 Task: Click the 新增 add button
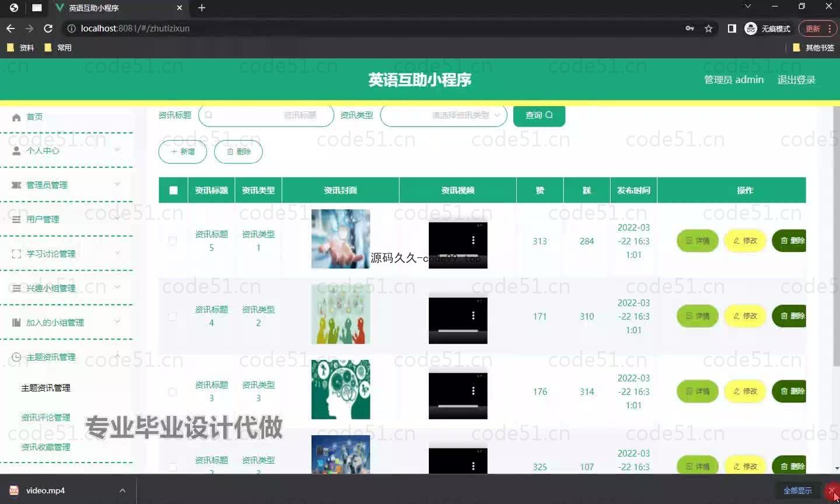click(183, 152)
